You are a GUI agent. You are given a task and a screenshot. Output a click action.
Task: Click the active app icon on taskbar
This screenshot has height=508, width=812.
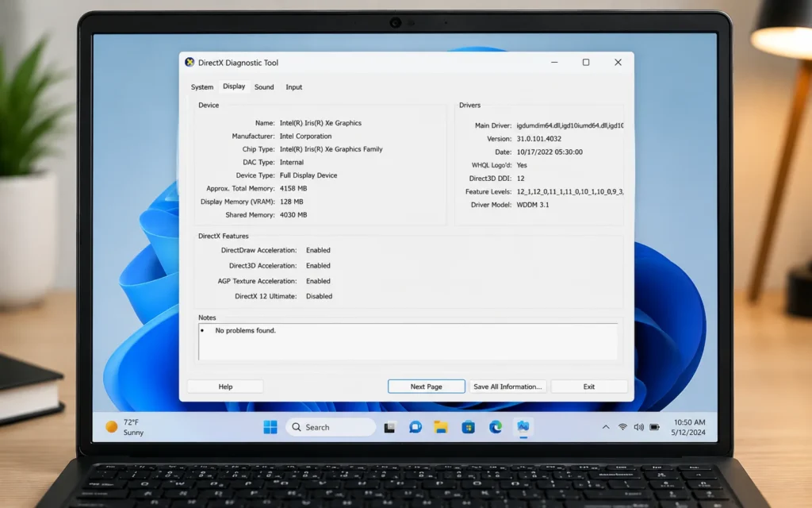tap(523, 426)
